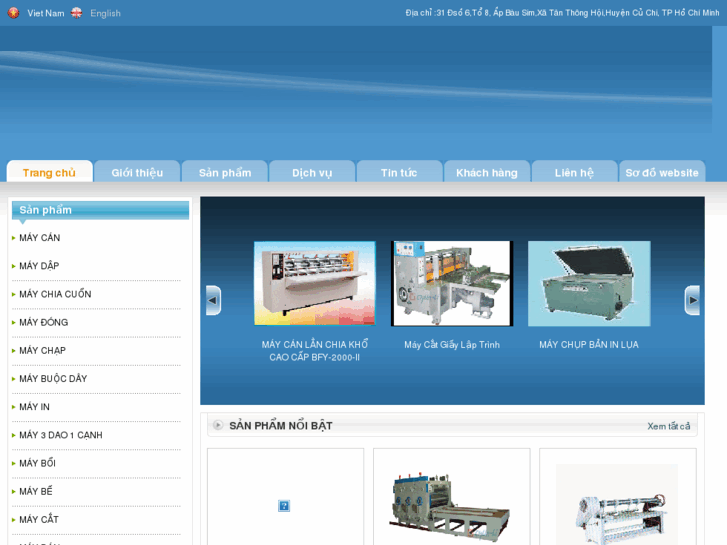Select MÁY ĐÓNG category
The image size is (727, 545).
click(44, 322)
